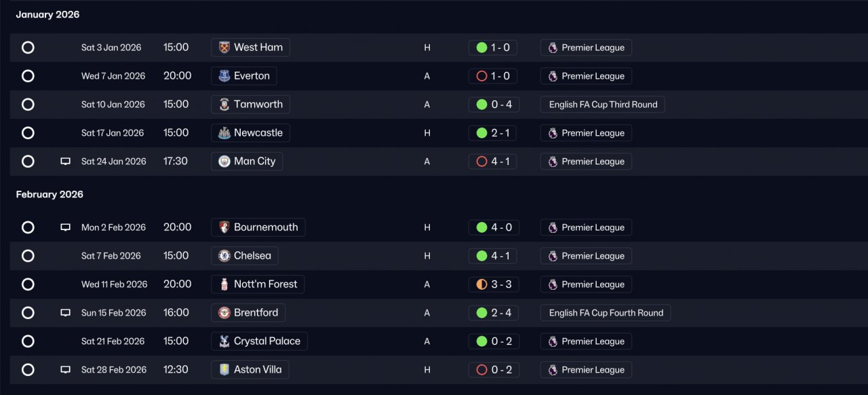The width and height of the screenshot is (868, 395).
Task: Open the English FA Cup Third Round competition
Action: point(603,105)
